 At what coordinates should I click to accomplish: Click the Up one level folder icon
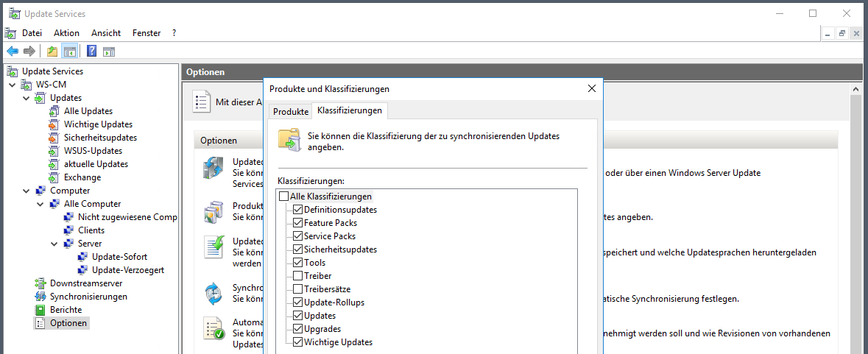[x=52, y=52]
